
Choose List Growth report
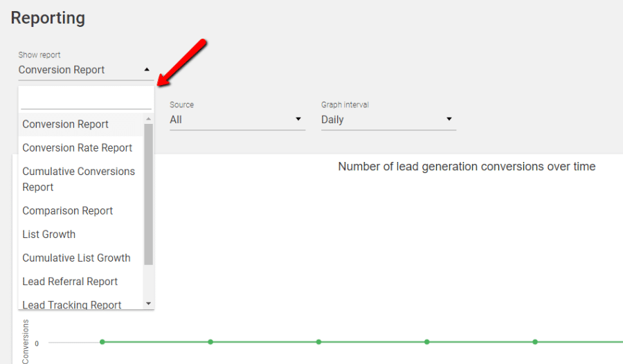[81, 235]
